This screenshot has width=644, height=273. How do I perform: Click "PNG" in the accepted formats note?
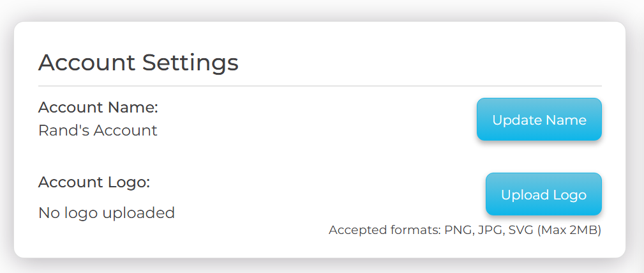pyautogui.click(x=458, y=230)
